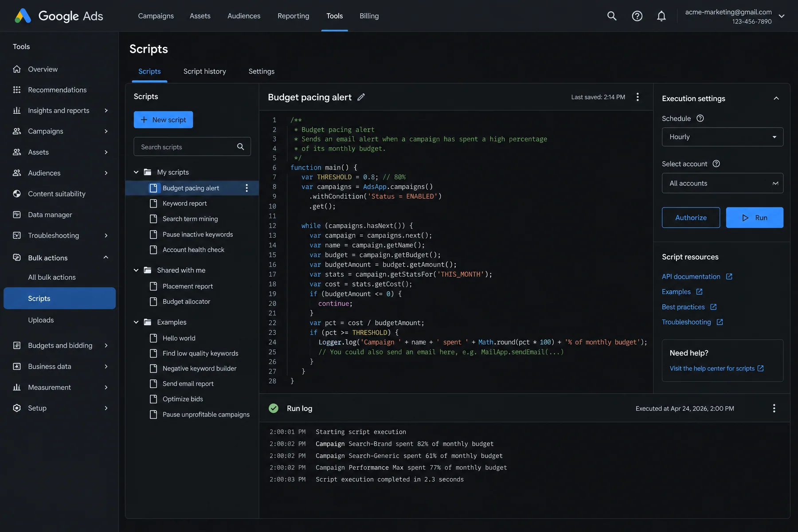Switch to Script history tab

click(205, 71)
